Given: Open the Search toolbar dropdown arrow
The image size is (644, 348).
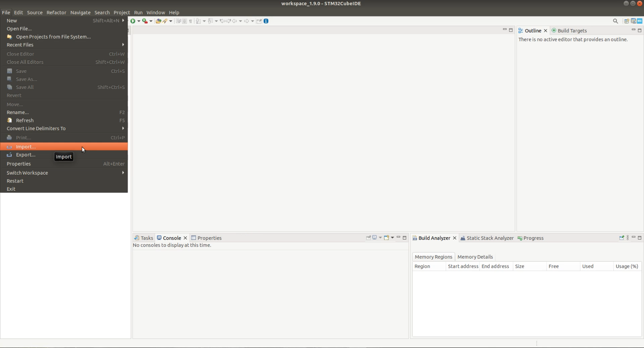Looking at the screenshot, I should 170,21.
